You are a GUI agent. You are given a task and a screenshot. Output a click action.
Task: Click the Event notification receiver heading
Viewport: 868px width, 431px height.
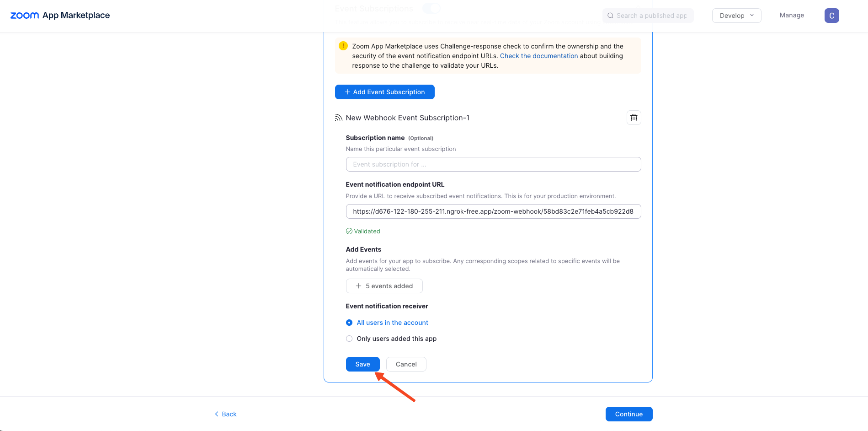pyautogui.click(x=387, y=306)
